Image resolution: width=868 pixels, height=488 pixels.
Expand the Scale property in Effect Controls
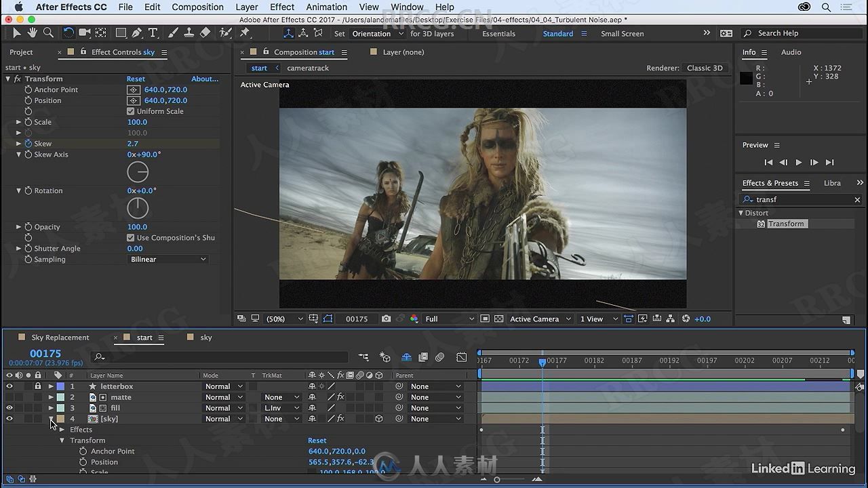point(19,122)
